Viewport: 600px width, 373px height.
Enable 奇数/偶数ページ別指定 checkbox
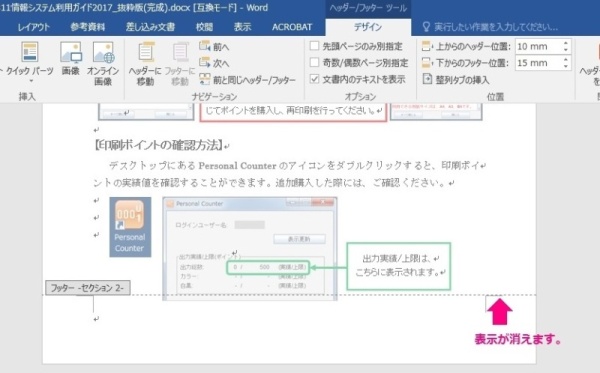click(x=314, y=63)
